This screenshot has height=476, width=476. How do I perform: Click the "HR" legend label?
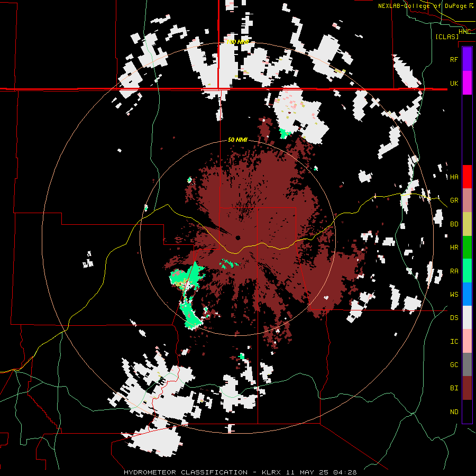point(454,248)
